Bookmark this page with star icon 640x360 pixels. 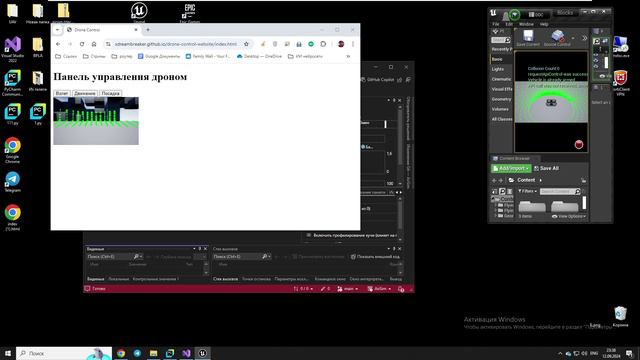coord(246,44)
